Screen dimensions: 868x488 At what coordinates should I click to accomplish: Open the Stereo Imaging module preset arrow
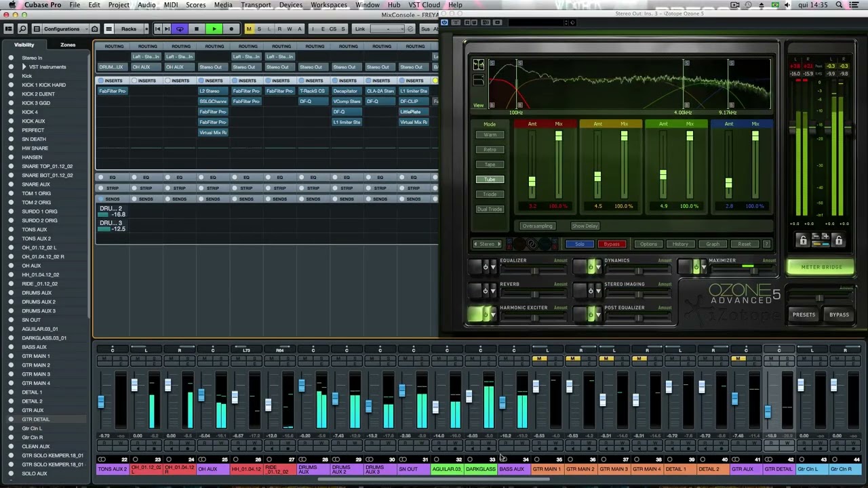pyautogui.click(x=598, y=291)
